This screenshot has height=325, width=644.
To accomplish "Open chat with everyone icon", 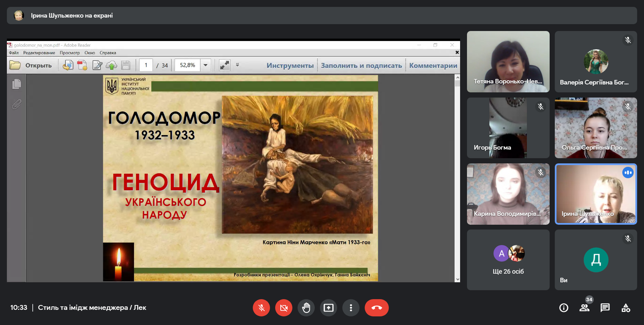I will pos(605,308).
